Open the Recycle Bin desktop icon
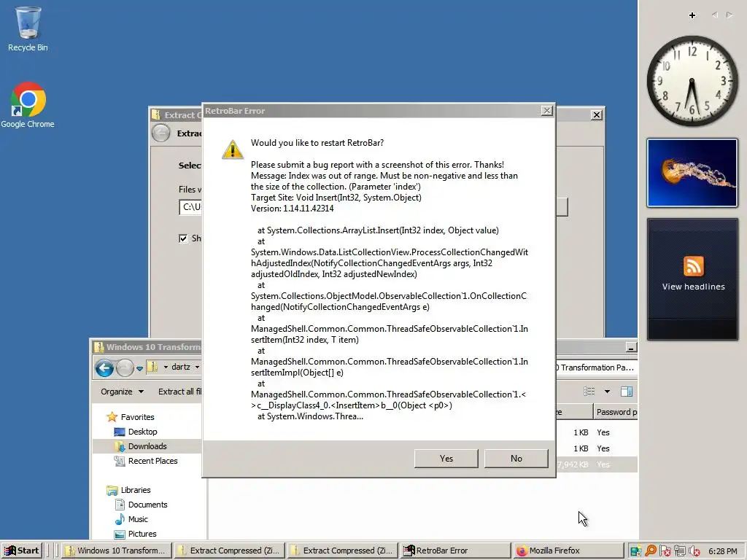Viewport: 747px width, 560px height. (28, 28)
